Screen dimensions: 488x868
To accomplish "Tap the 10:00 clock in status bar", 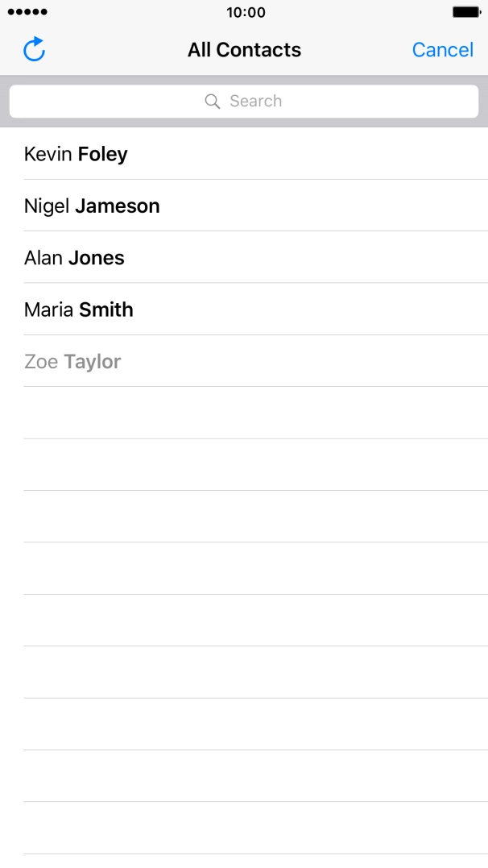I will (245, 12).
